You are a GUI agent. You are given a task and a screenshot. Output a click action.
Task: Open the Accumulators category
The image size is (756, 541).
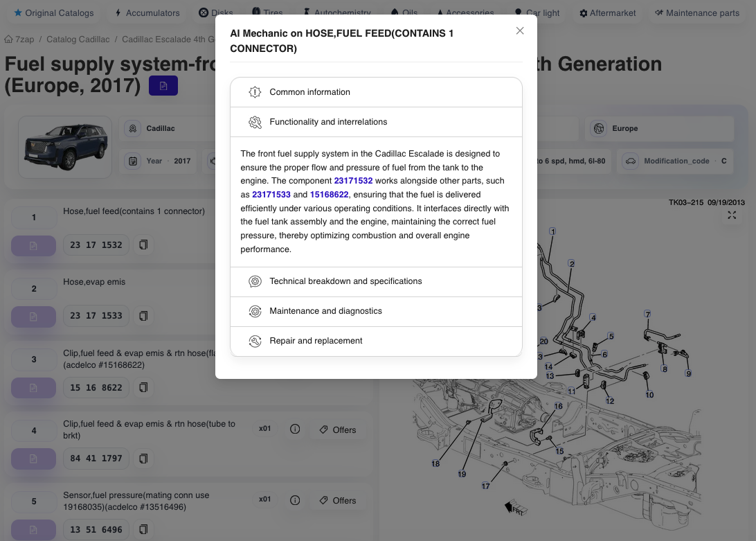[147, 13]
